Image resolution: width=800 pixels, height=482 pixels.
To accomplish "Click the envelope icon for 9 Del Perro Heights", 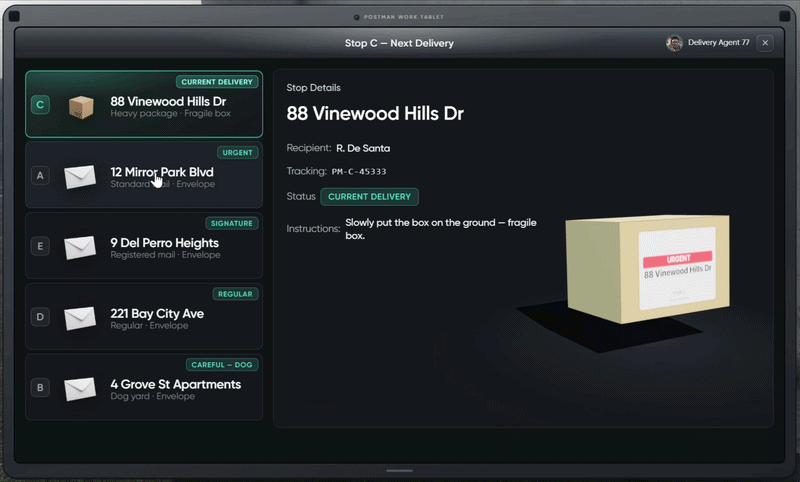I will [80, 247].
